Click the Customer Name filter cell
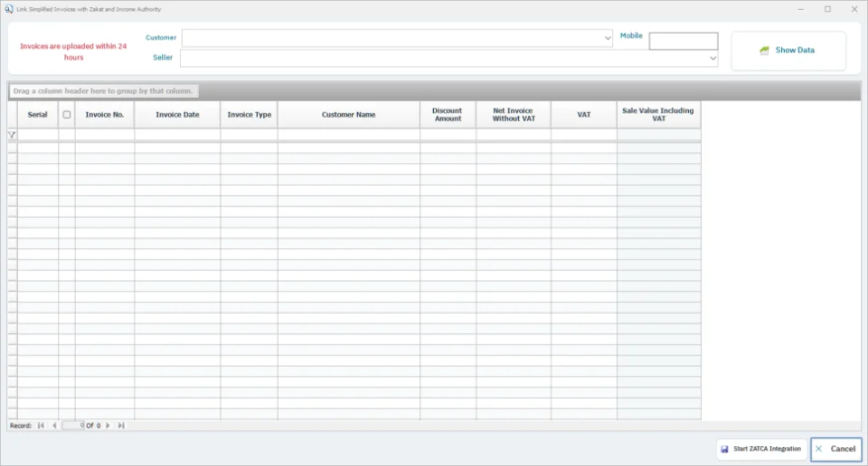Image resolution: width=868 pixels, height=466 pixels. pyautogui.click(x=349, y=135)
